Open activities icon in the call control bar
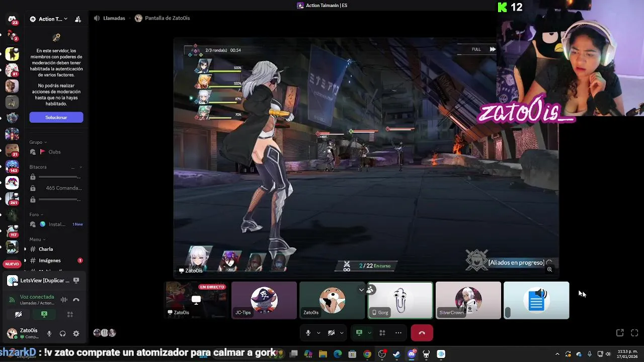The image size is (644, 362). (382, 333)
